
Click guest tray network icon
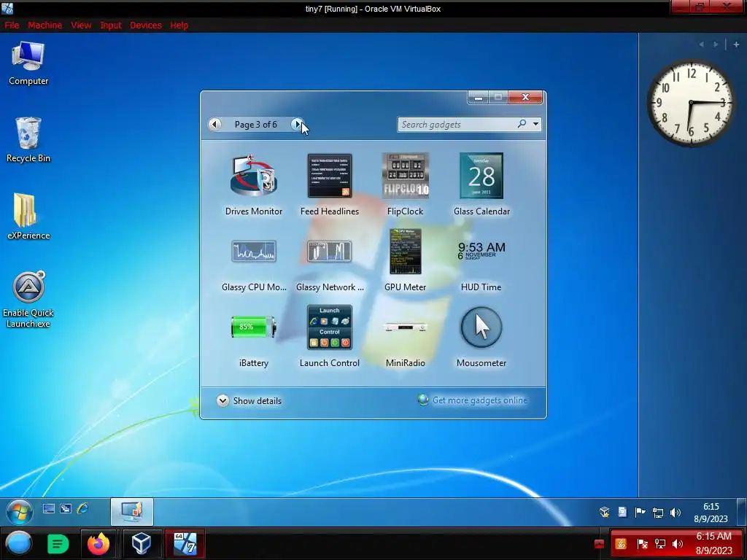pos(658,513)
